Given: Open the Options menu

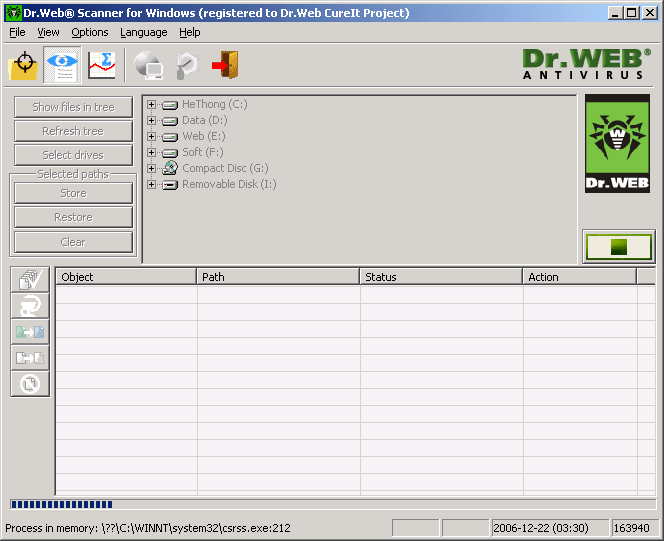Looking at the screenshot, I should pos(90,32).
